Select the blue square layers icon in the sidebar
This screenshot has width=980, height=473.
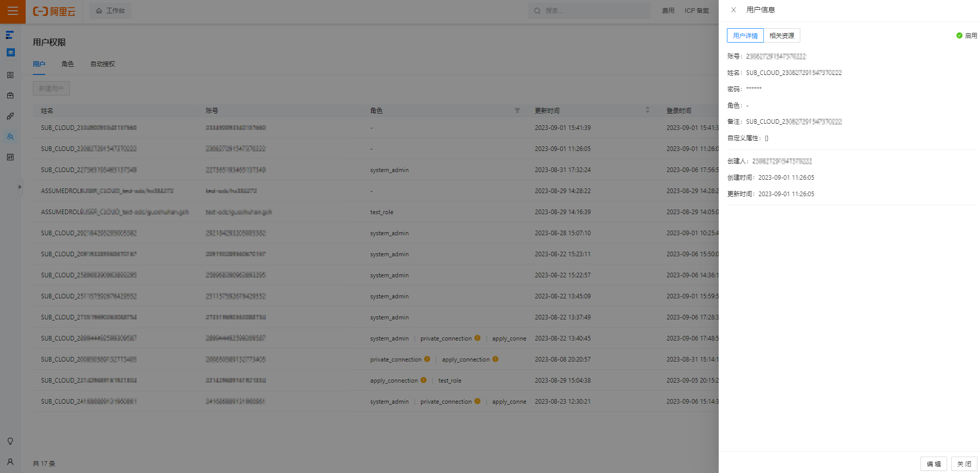click(x=10, y=52)
